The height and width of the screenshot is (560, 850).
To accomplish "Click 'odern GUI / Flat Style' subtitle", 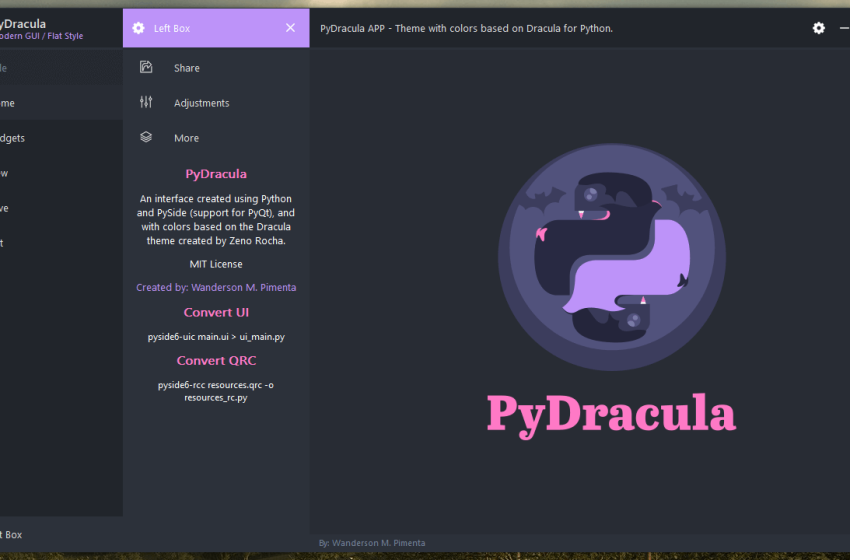I will tap(41, 36).
